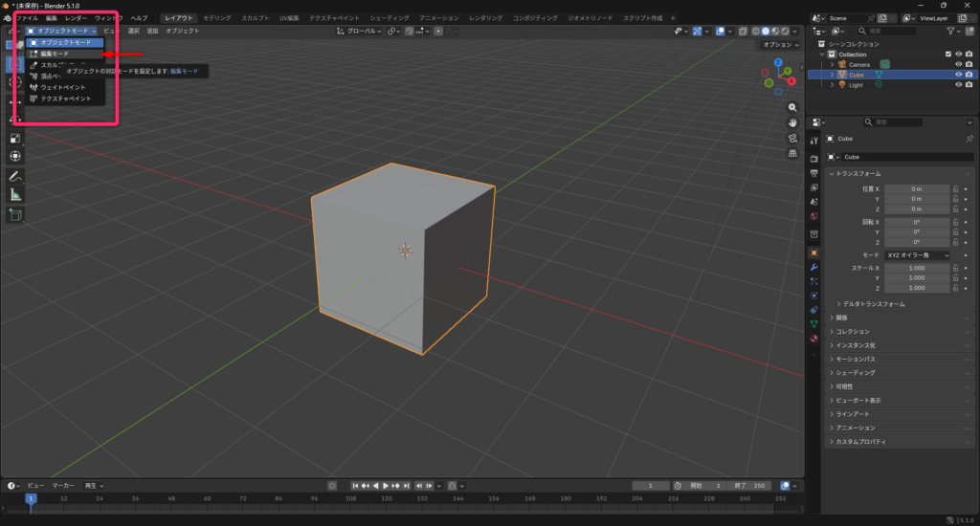This screenshot has height=526, width=980.
Task: Open the outliner filter dropdown
Action: pos(953,31)
